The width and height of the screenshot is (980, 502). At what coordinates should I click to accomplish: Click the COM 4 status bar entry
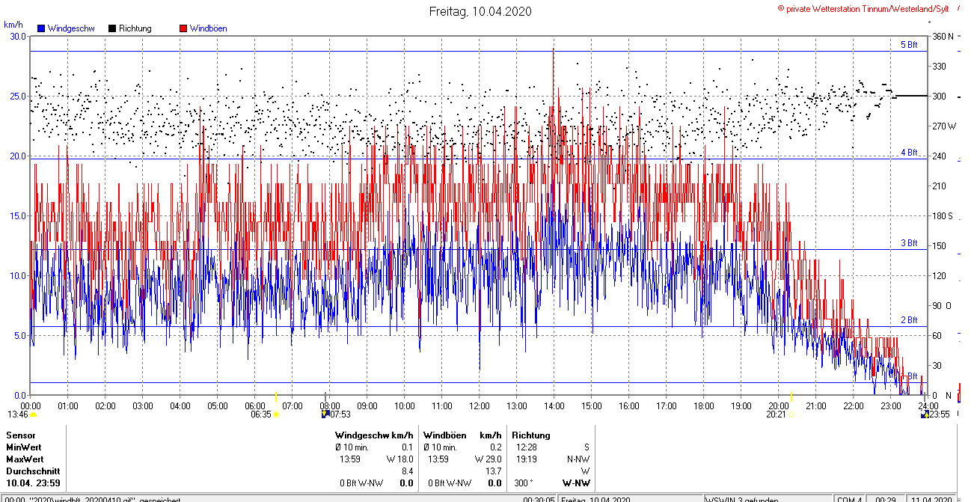[x=849, y=500]
